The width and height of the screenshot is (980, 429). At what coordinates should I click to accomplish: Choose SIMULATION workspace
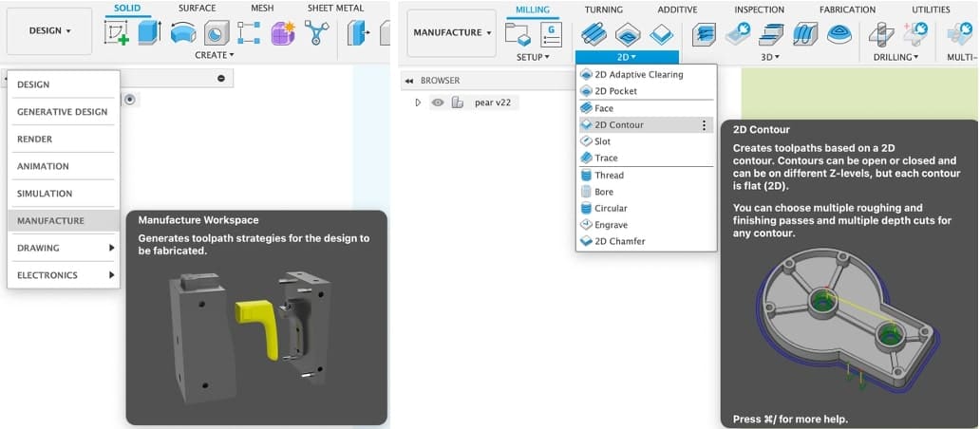[x=63, y=194]
